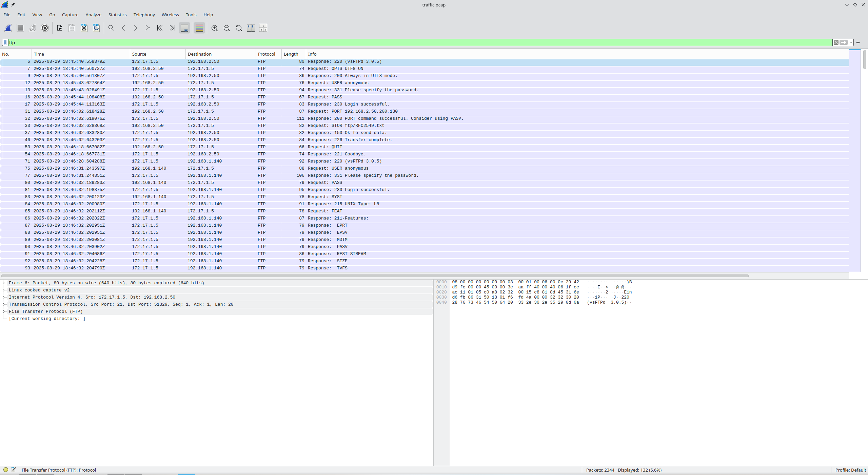868x475 pixels.
Task: Sort by the No. column header
Action: pyautogui.click(x=16, y=54)
